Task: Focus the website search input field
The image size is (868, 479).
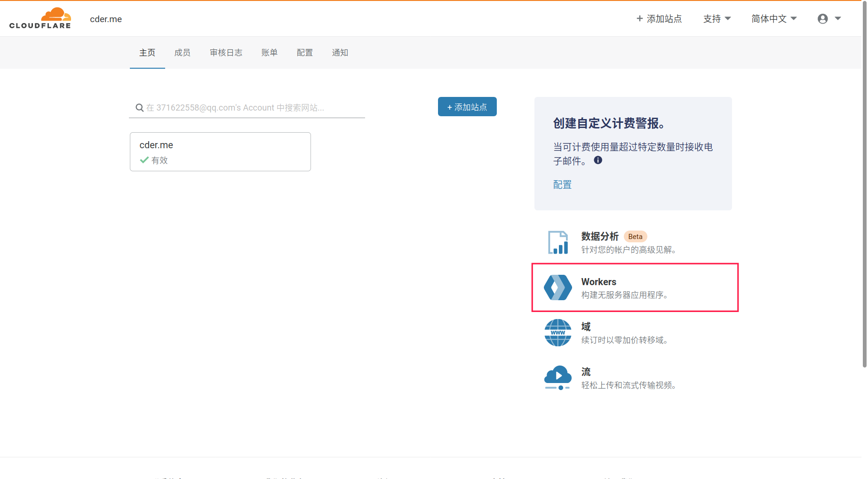Action: pos(247,108)
